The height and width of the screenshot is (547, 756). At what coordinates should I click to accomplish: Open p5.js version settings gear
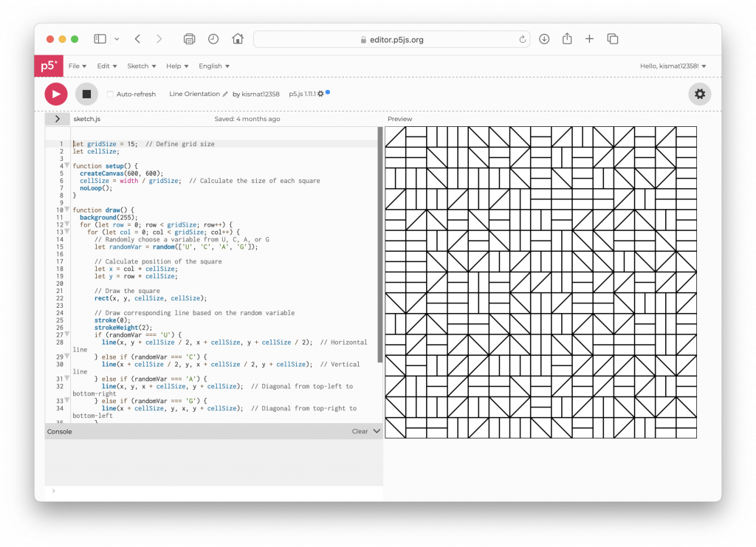click(x=320, y=94)
